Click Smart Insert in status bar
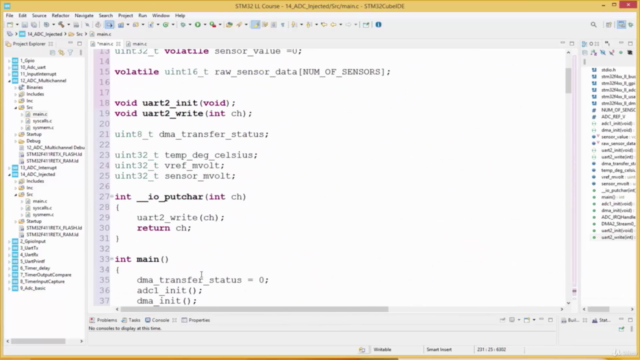The width and height of the screenshot is (640, 360). click(439, 349)
